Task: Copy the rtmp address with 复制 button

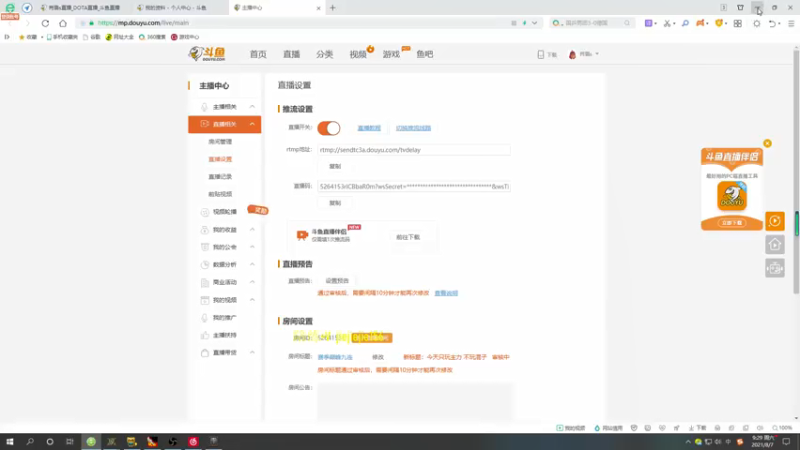Action: (335, 166)
